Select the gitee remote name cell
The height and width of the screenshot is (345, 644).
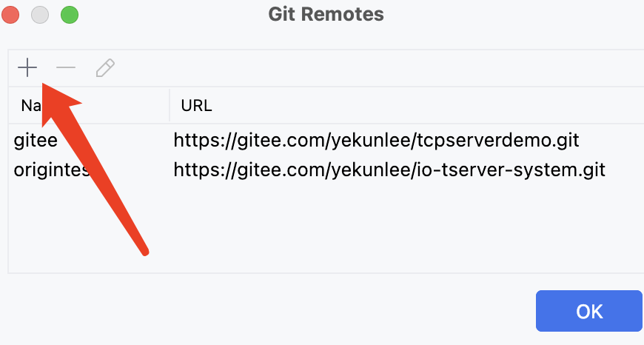(x=36, y=138)
